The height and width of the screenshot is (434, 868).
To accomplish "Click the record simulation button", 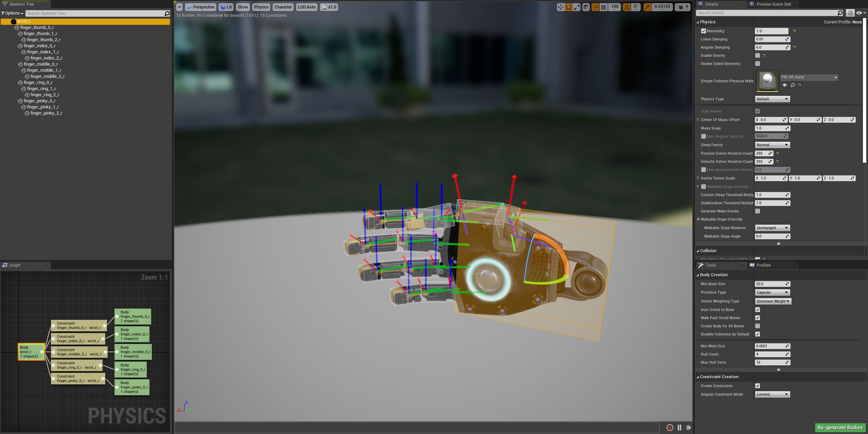I will click(x=670, y=428).
